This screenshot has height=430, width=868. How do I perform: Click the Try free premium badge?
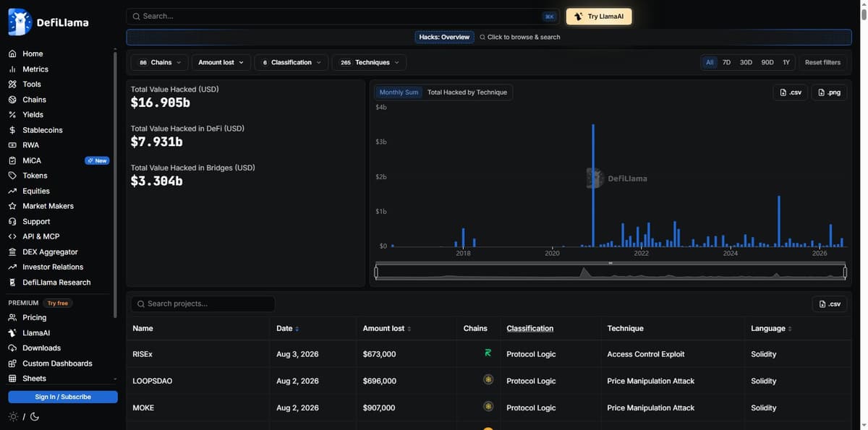coord(58,303)
